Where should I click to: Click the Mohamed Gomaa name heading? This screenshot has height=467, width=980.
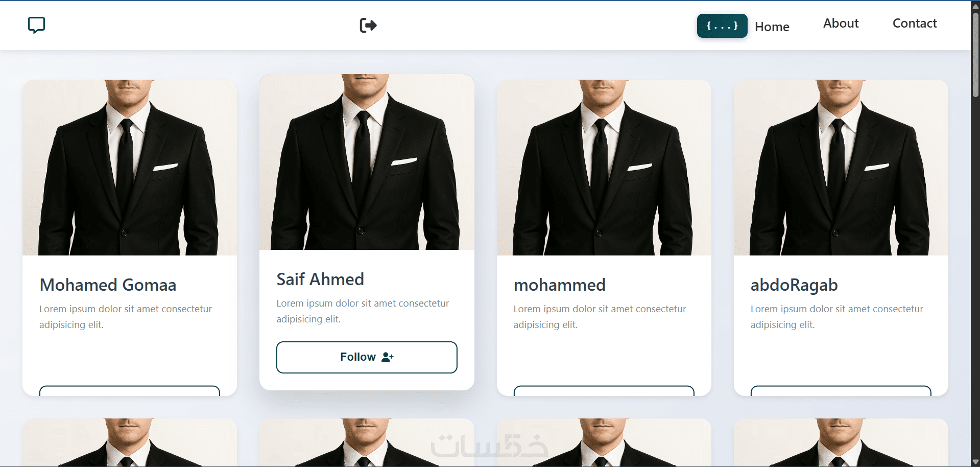(108, 285)
